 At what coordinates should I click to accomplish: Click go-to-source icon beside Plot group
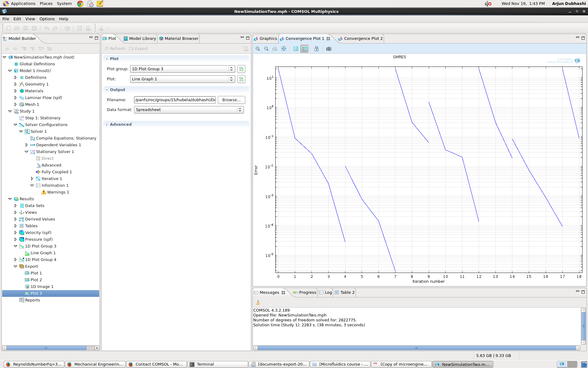pyautogui.click(x=241, y=69)
